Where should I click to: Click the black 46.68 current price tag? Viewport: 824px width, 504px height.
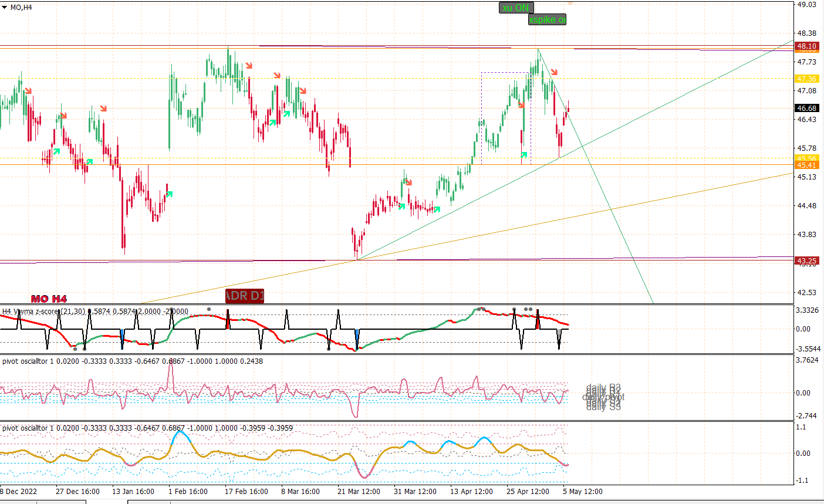(806, 108)
